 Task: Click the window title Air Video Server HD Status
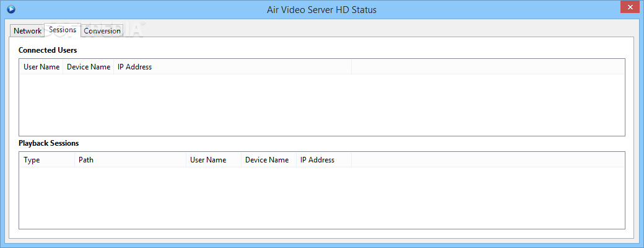[x=321, y=9]
